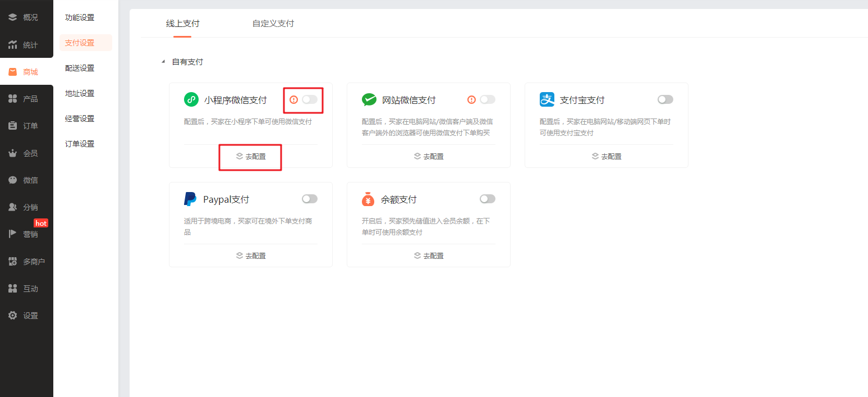
Task: Open the 概况 overview section icon
Action: click(x=12, y=17)
